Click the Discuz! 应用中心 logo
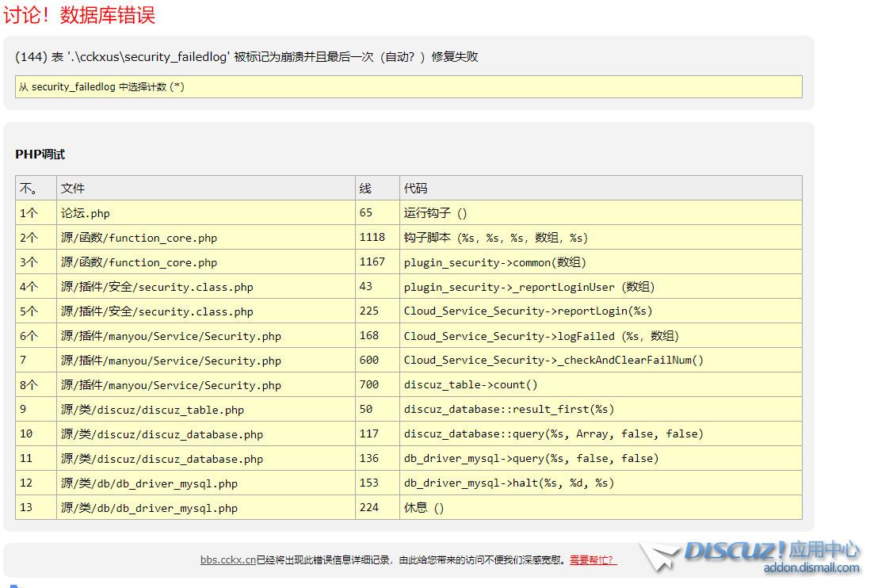 (770, 550)
